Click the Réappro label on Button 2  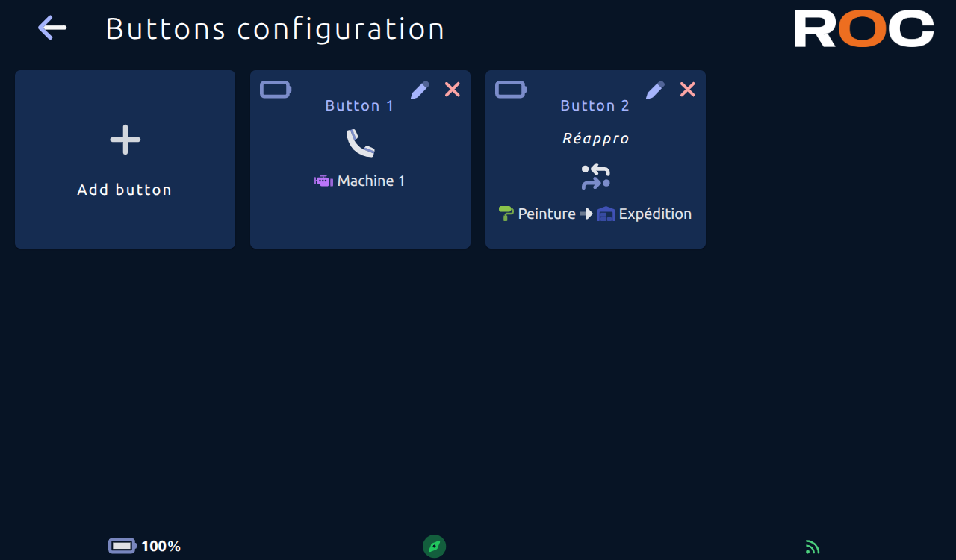point(596,139)
